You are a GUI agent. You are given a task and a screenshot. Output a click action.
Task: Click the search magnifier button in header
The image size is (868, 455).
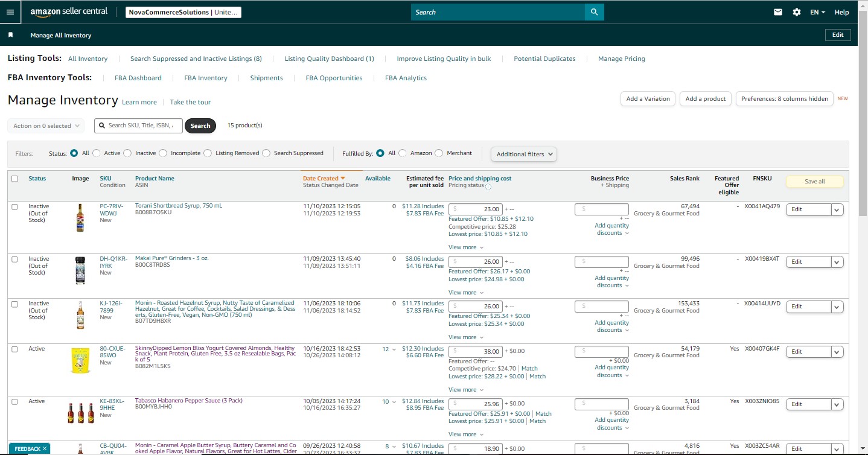595,12
